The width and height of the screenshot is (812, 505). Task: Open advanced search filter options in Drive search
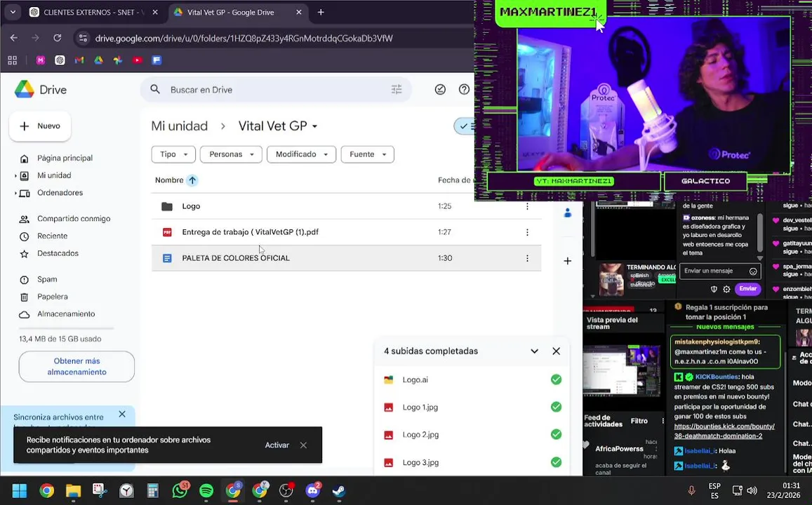point(396,90)
